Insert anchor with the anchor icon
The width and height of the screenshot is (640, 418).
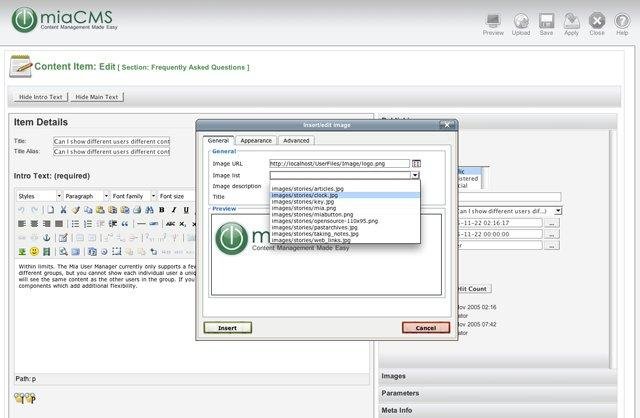click(x=47, y=238)
